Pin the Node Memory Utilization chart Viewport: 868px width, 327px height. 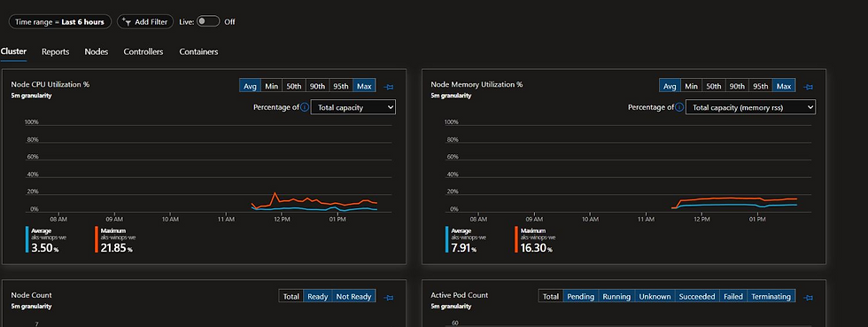point(808,87)
